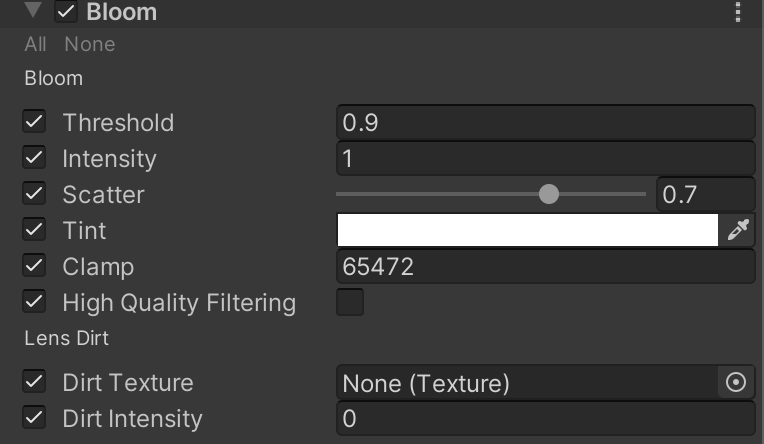
Task: Focus the Threshold value field
Action: point(546,122)
